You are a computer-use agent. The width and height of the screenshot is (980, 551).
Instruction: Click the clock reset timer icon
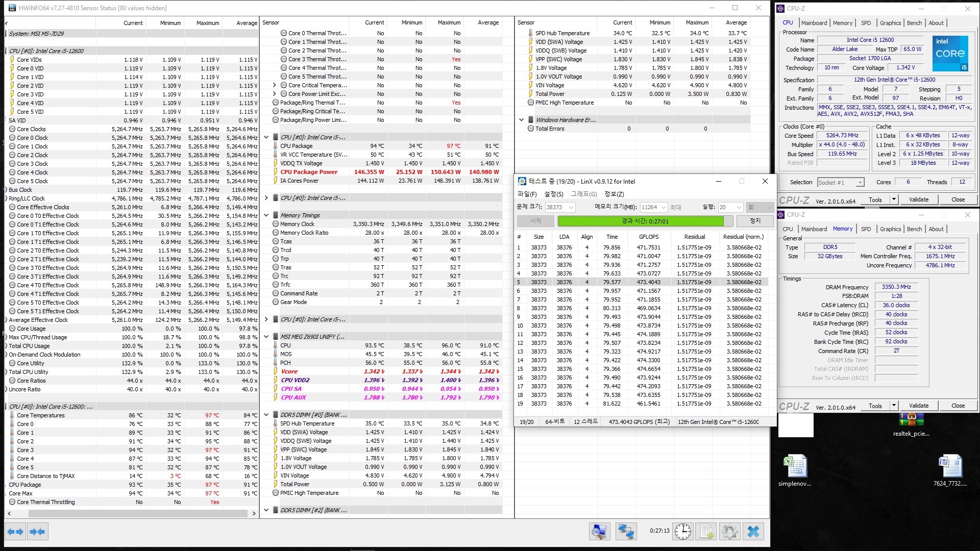point(682,532)
